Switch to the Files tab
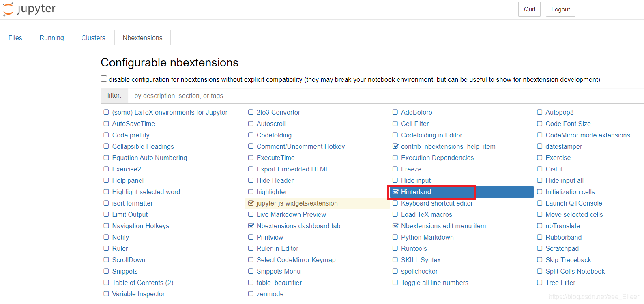Viewport: 644px width, 304px height. (15, 38)
